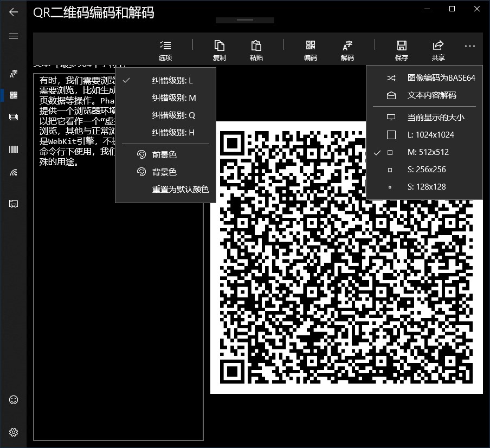490x448 pixels.
Task: Open settings gear in sidebar
Action: 14,432
